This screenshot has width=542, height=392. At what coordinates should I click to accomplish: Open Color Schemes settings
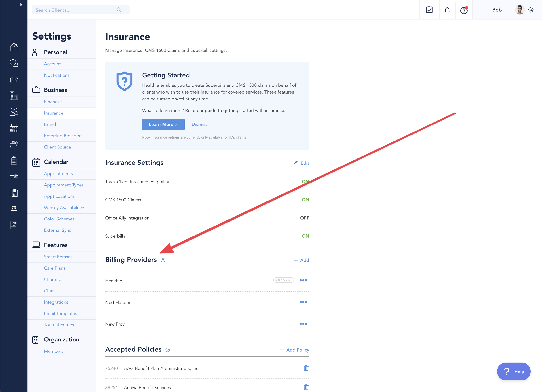[59, 219]
